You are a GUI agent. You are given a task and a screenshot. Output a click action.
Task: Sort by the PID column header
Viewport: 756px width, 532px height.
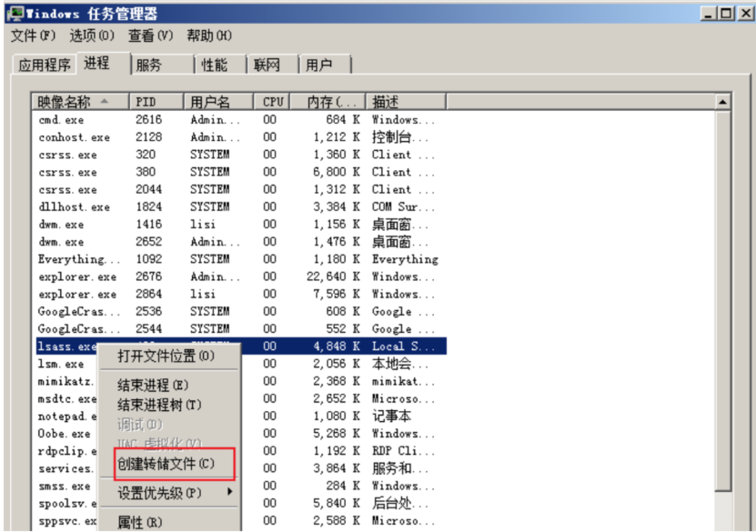pos(156,102)
